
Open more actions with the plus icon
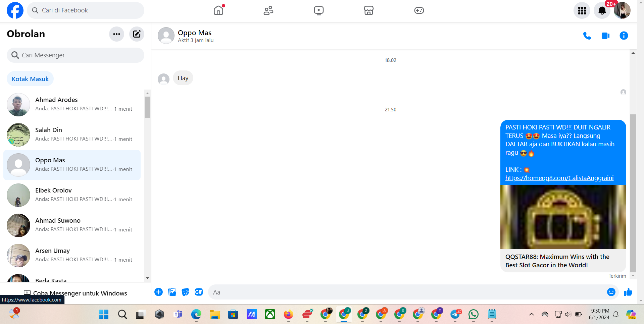159,292
